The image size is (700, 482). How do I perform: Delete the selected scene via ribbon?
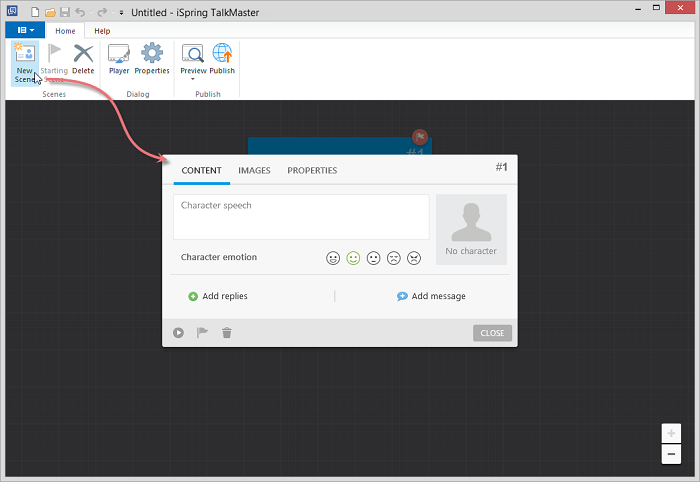click(83, 59)
